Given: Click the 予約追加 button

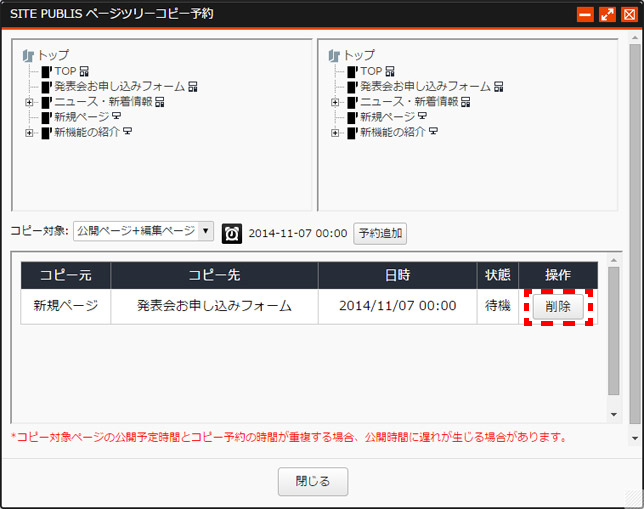Looking at the screenshot, I should (380, 234).
